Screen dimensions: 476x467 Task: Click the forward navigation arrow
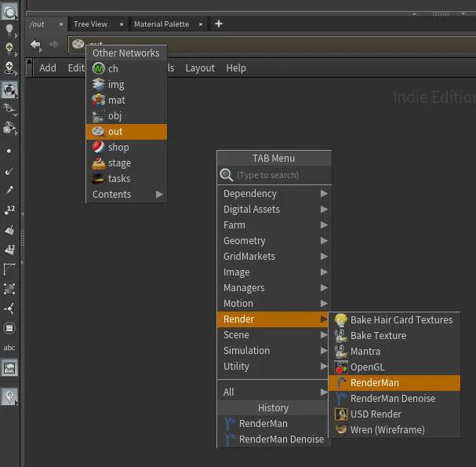tap(54, 45)
